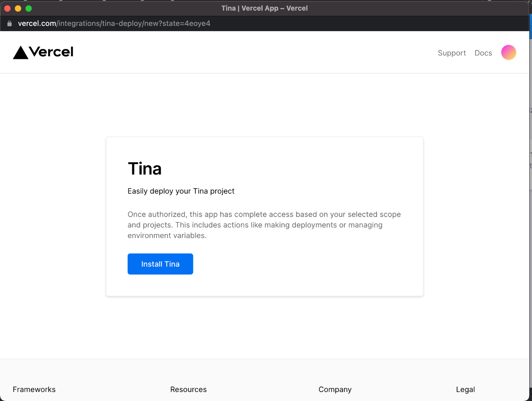
Task: Maximize the window with green button
Action: coord(28,8)
